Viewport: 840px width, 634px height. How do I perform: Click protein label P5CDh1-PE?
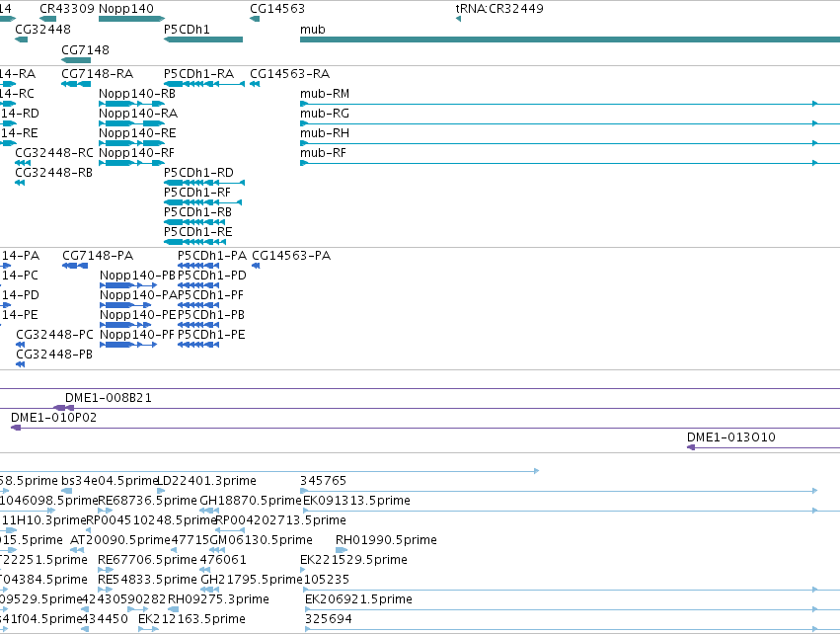pos(211,335)
